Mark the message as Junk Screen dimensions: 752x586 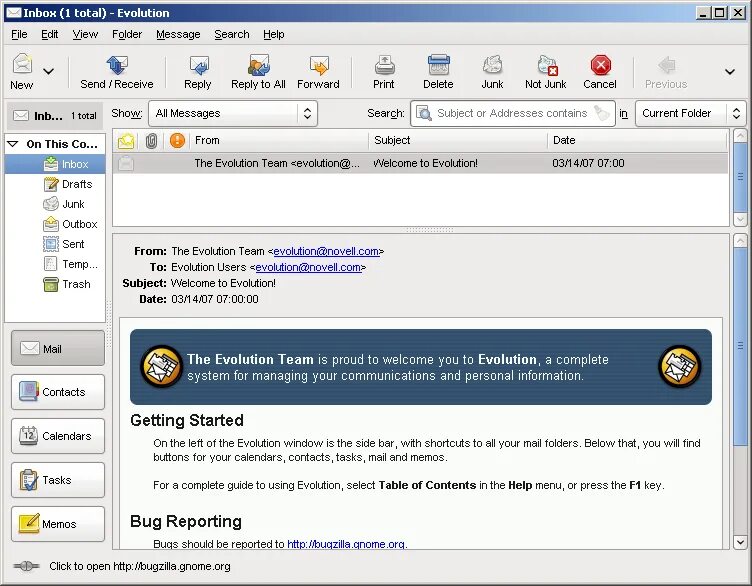click(492, 72)
